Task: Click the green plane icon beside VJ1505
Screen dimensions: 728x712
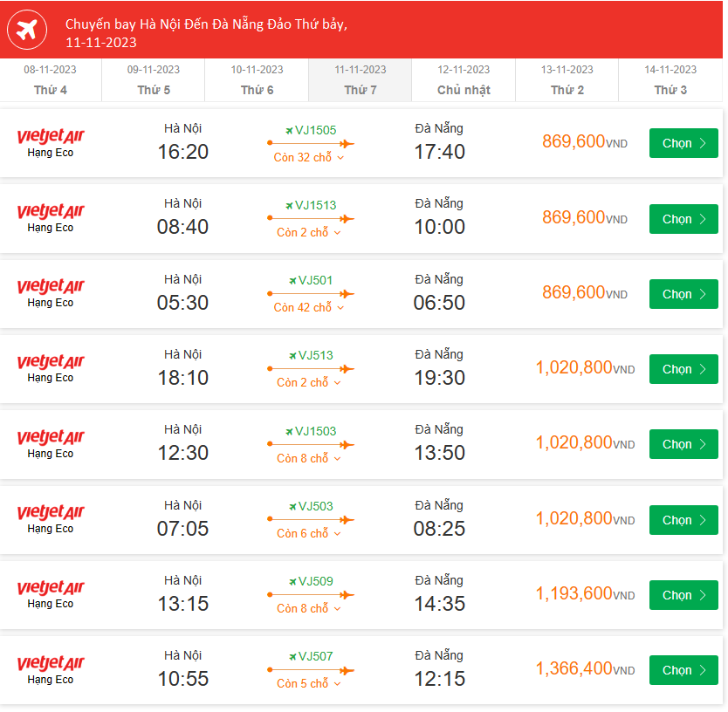Action: [x=289, y=131]
